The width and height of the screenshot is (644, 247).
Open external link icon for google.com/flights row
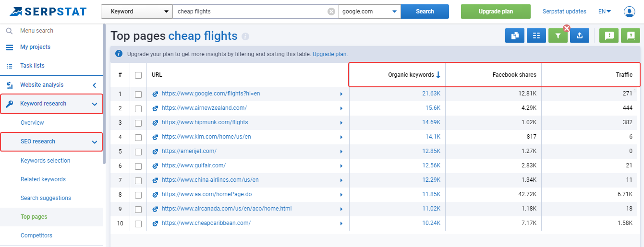155,94
